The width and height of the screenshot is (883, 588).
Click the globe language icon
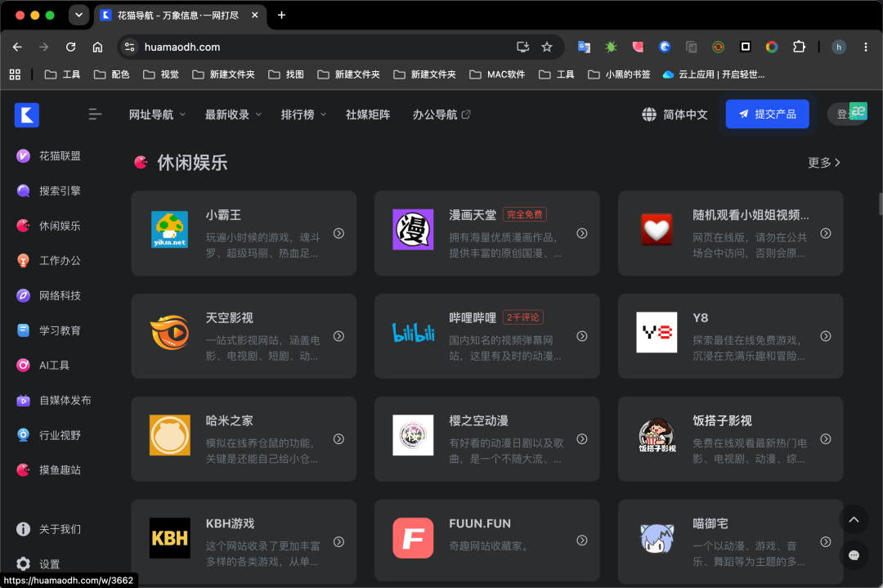click(648, 114)
